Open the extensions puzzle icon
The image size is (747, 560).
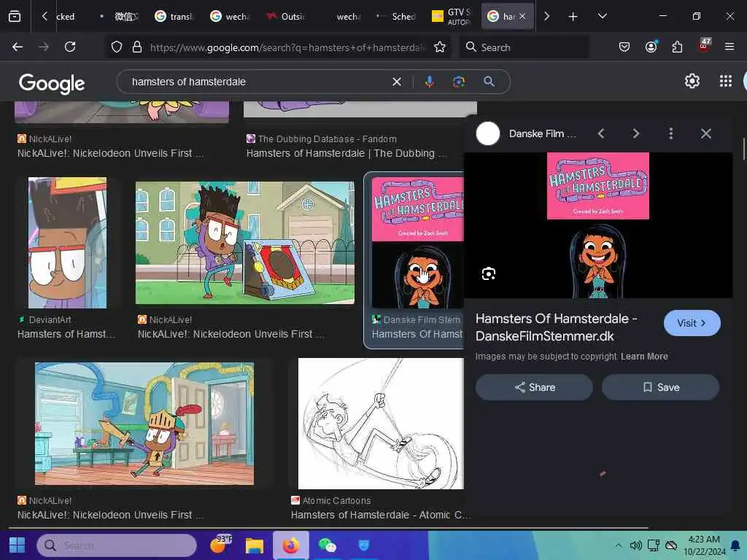click(x=677, y=47)
